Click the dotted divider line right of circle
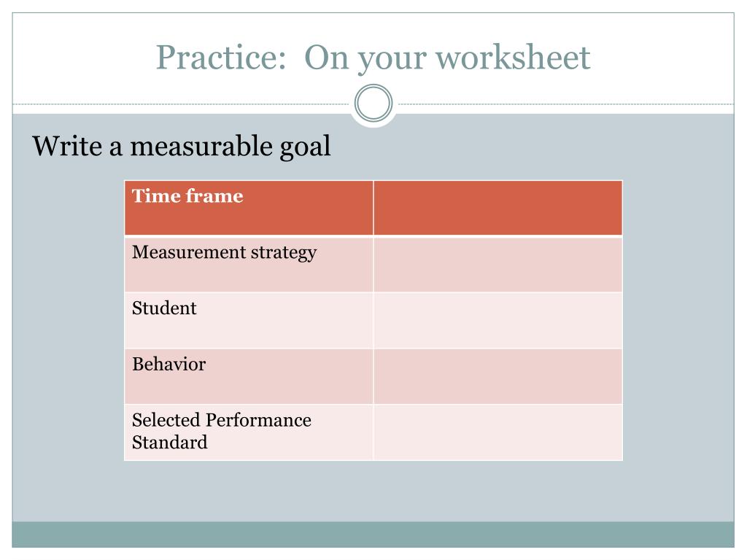This screenshot has width=747, height=560. click(x=566, y=104)
